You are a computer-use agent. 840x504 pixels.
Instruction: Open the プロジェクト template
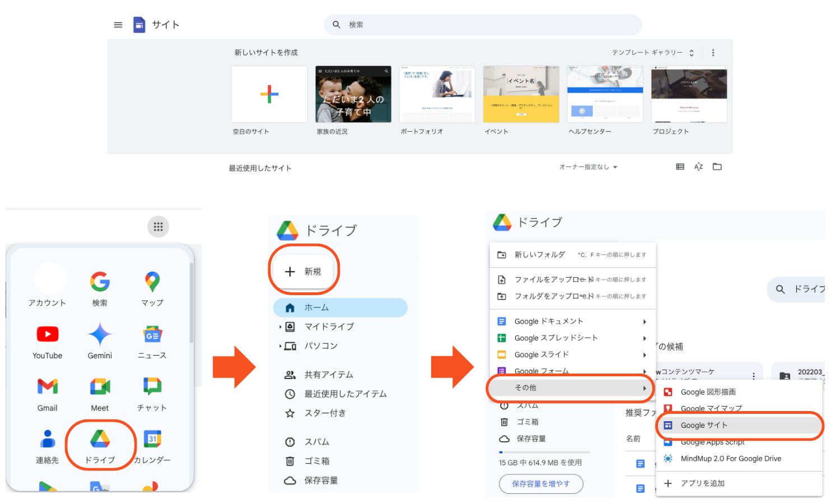coord(689,94)
